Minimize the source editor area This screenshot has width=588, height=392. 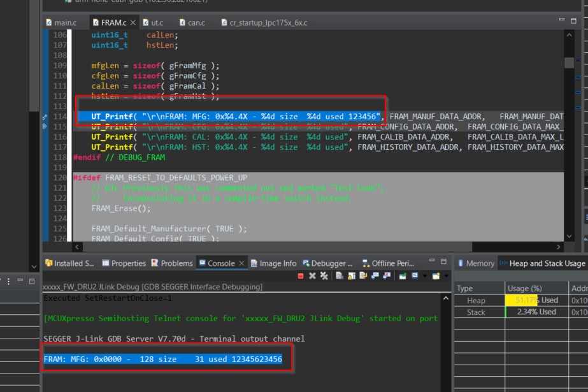(x=562, y=20)
